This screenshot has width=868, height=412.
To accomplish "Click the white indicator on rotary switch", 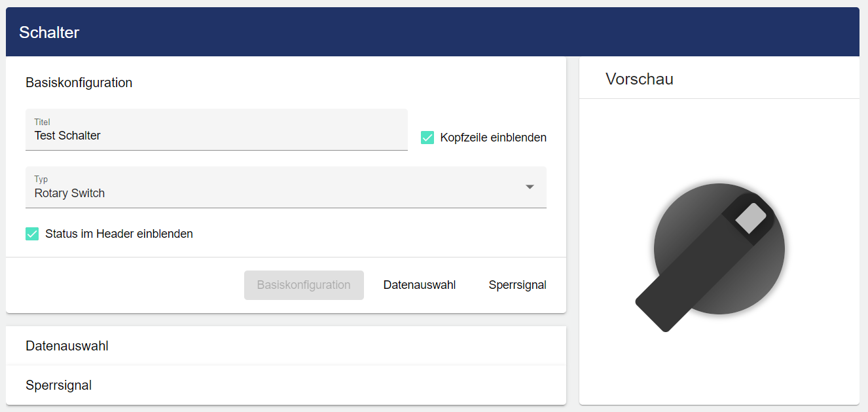I will [x=750, y=218].
